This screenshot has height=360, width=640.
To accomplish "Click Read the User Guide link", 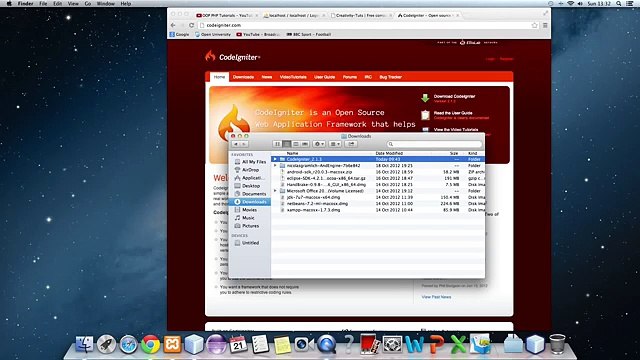I will (x=453, y=113).
